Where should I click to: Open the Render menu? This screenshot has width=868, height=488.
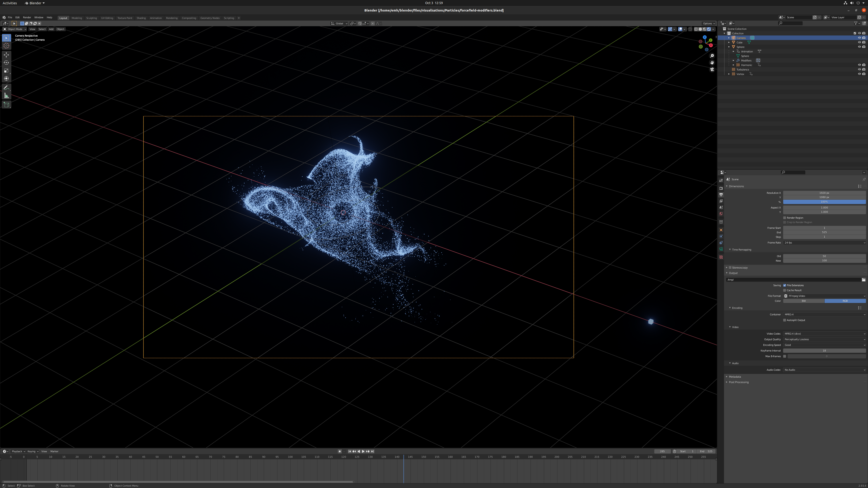pos(27,18)
